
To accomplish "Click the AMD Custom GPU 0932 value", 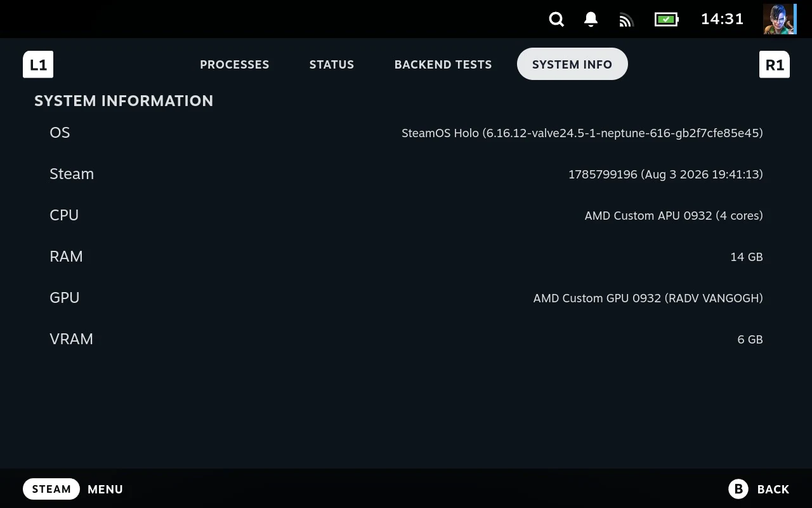I will [x=648, y=298].
